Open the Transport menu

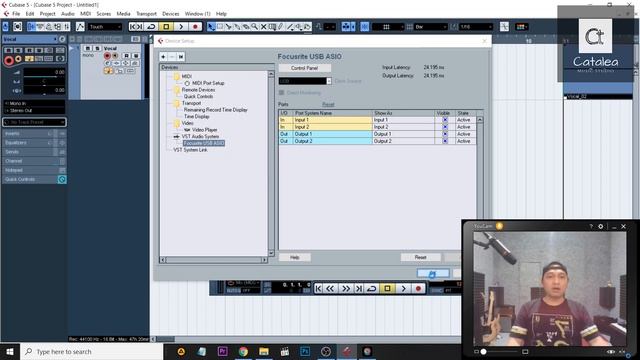click(x=146, y=14)
